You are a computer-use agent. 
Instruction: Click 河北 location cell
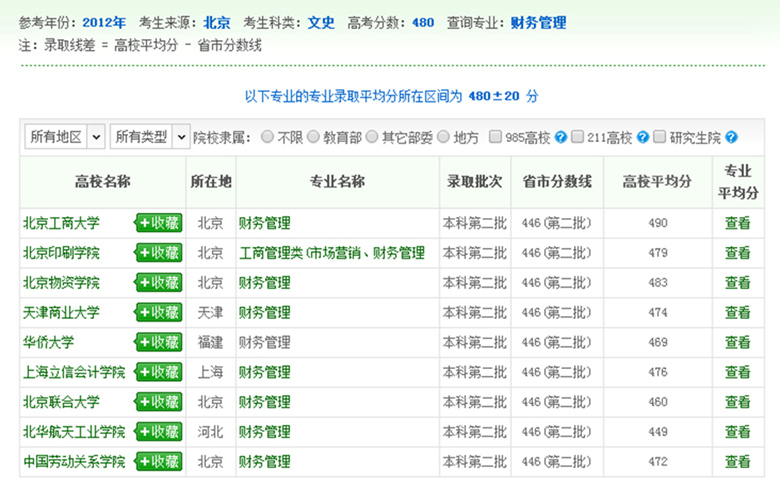tap(210, 432)
